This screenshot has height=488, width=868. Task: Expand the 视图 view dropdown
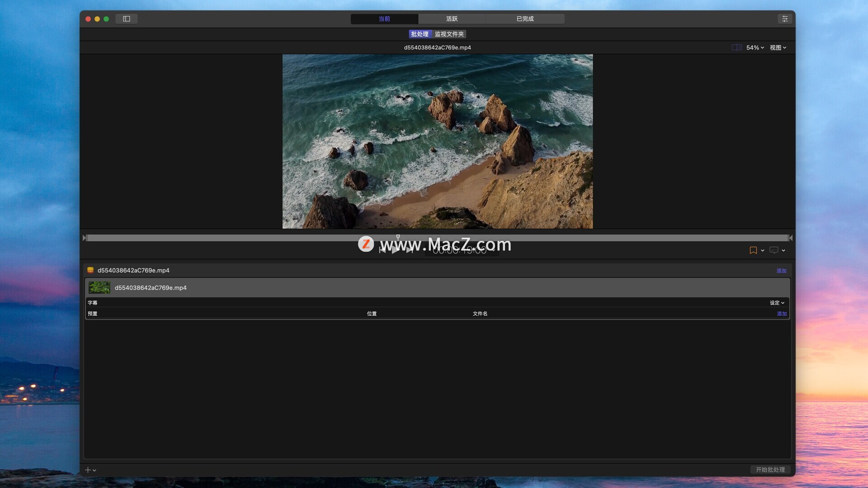778,47
